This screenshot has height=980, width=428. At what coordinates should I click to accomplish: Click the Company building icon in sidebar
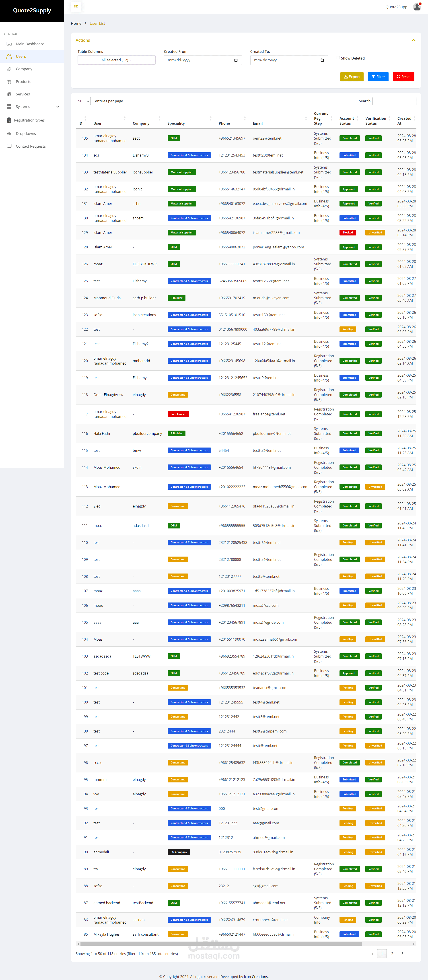(9, 69)
